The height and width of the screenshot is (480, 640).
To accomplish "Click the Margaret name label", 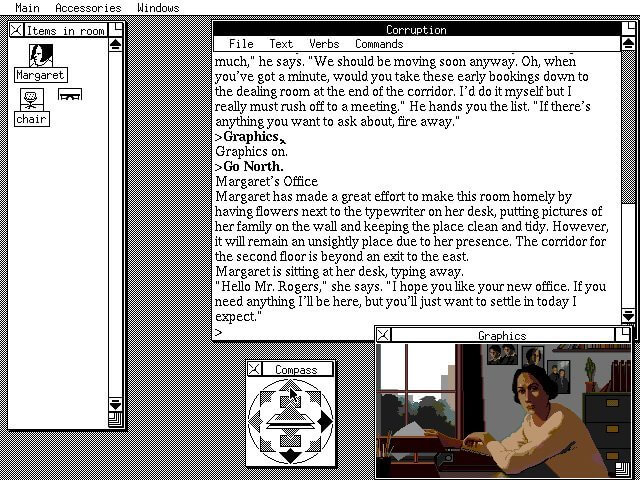I will coord(40,75).
